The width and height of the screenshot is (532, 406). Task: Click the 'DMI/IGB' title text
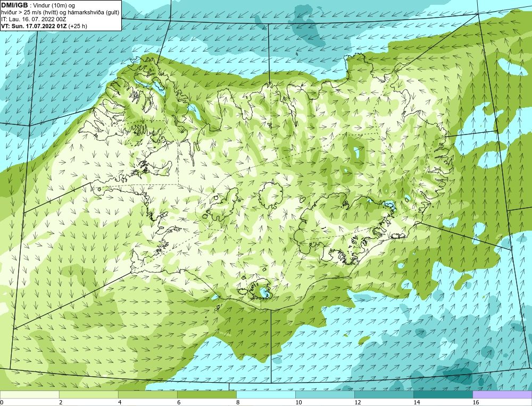pos(14,5)
